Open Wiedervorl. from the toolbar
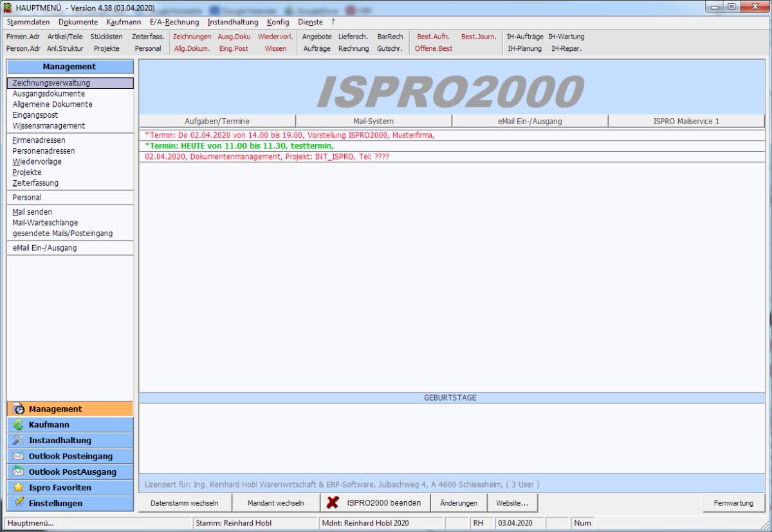Viewport: 772px width, 532px height. pyautogui.click(x=275, y=37)
